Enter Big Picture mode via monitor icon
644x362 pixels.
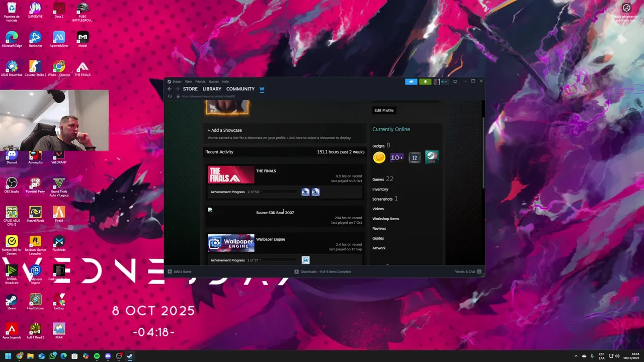pos(455,81)
